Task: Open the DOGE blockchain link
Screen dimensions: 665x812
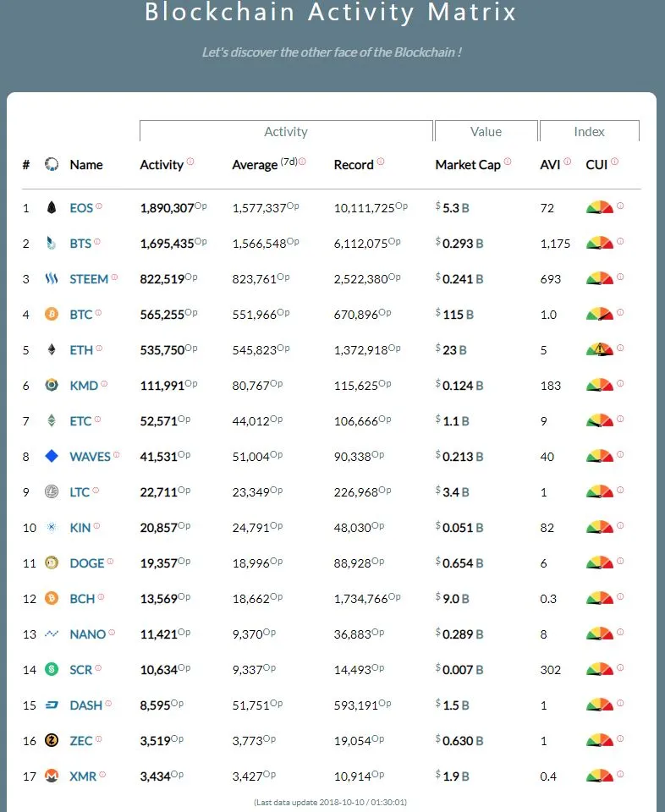Action: point(87,563)
